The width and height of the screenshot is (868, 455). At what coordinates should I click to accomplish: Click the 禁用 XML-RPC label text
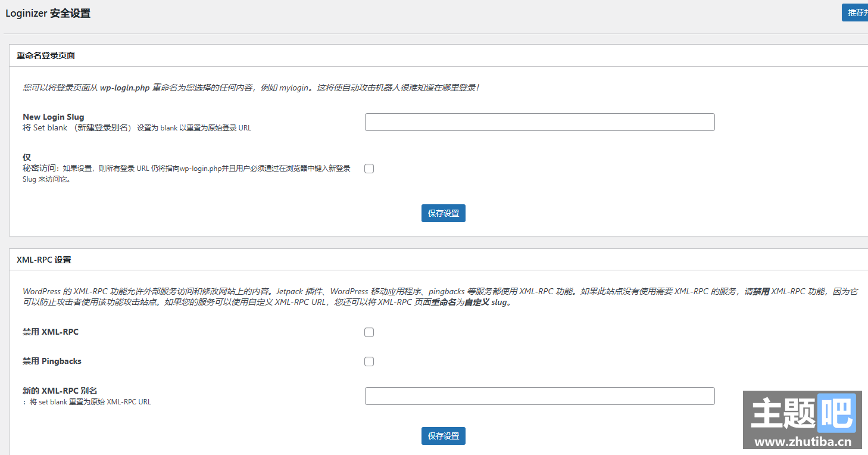51,332
